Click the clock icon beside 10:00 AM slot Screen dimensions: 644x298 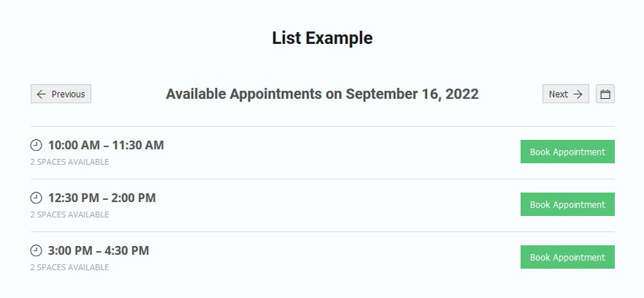pos(37,145)
